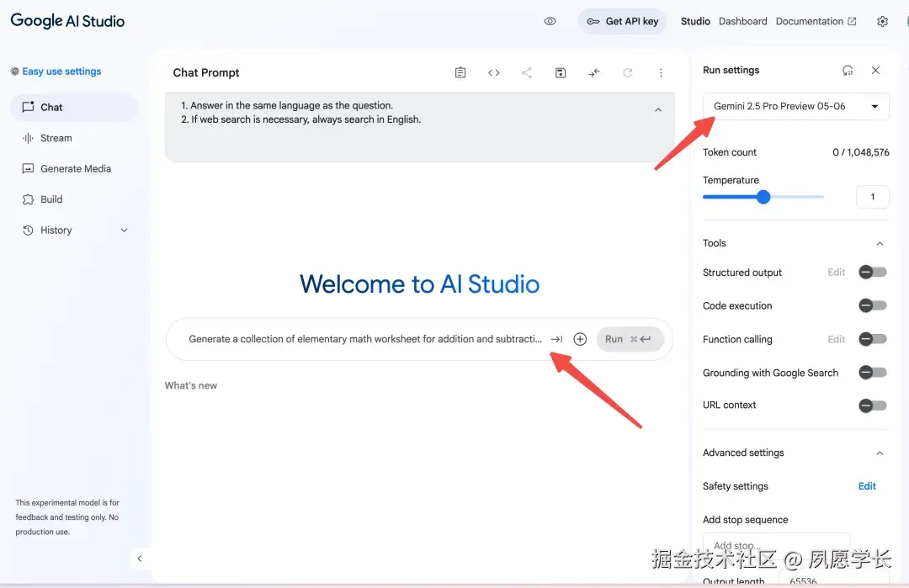
Task: Click the Google AI Studio logo
Action: (67, 21)
